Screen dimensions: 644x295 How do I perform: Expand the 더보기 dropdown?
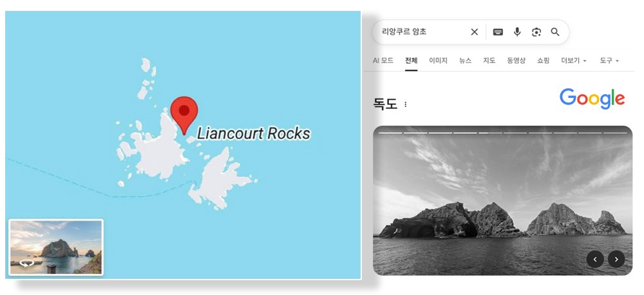click(x=574, y=61)
